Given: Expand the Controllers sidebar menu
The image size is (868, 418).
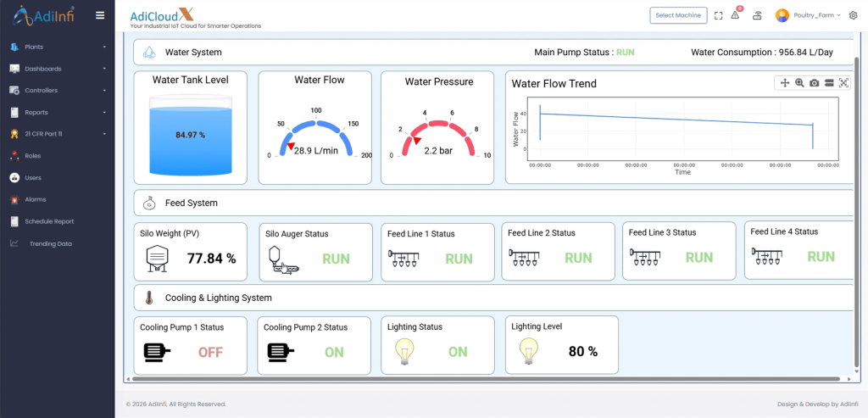Looking at the screenshot, I should [58, 90].
